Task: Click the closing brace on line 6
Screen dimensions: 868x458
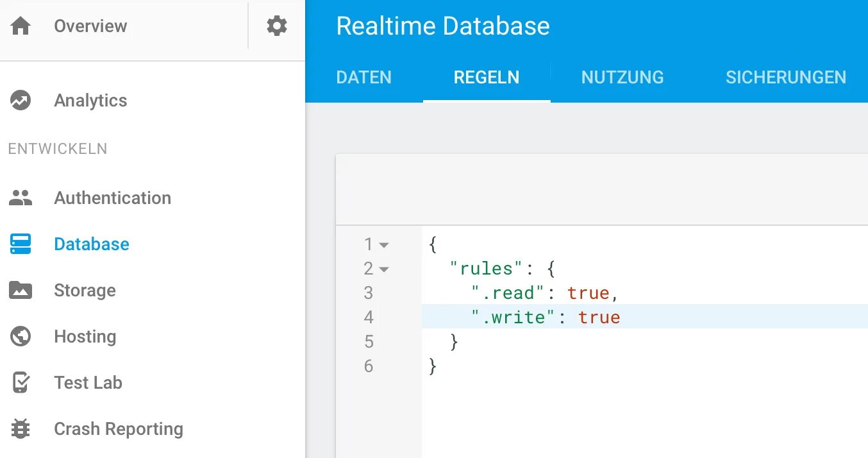Action: point(433,366)
